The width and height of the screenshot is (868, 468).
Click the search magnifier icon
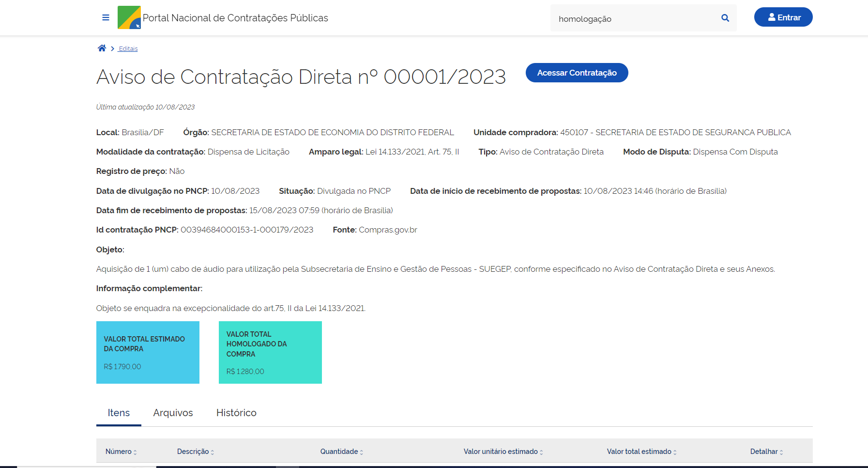click(x=725, y=18)
